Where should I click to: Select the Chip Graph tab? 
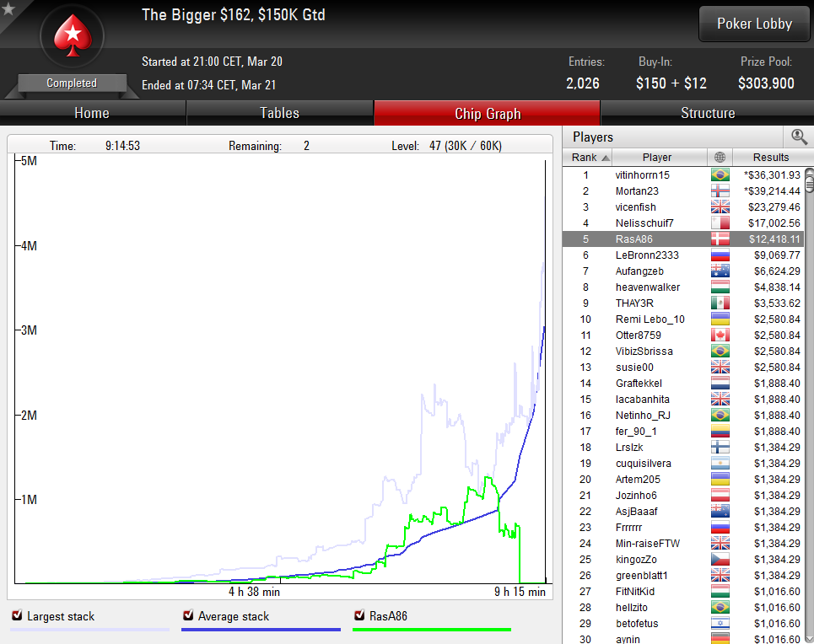[x=487, y=113]
